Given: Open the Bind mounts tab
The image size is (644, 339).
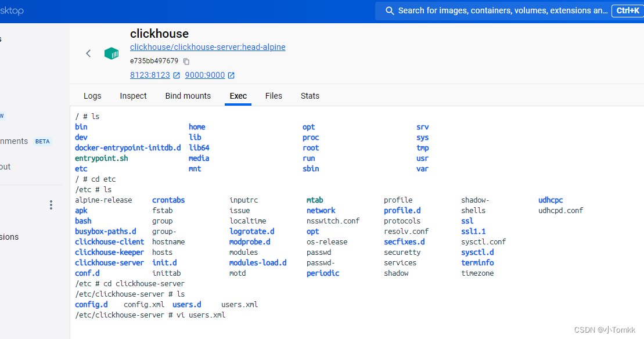Looking at the screenshot, I should click(x=188, y=96).
